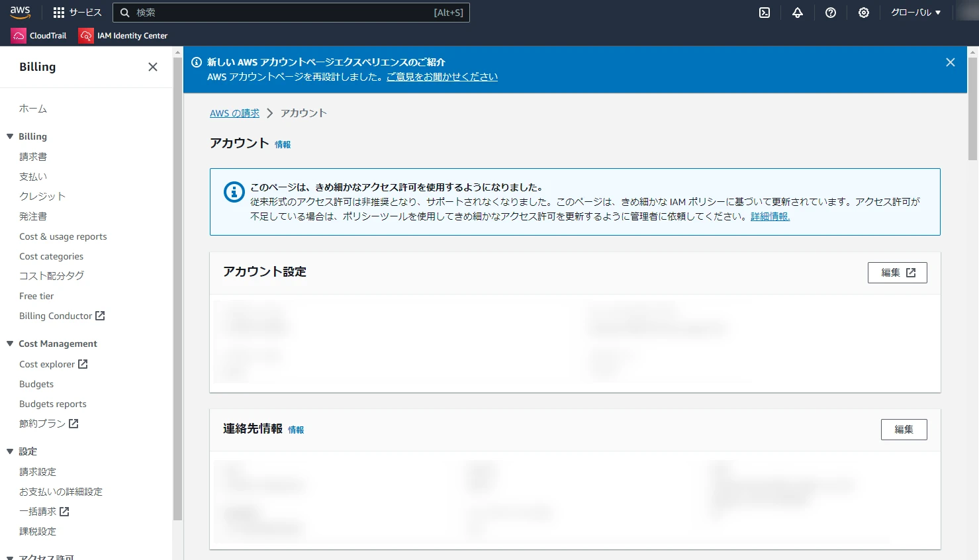
Task: Click the sidebar vertical scrollbar
Action: (x=177, y=289)
